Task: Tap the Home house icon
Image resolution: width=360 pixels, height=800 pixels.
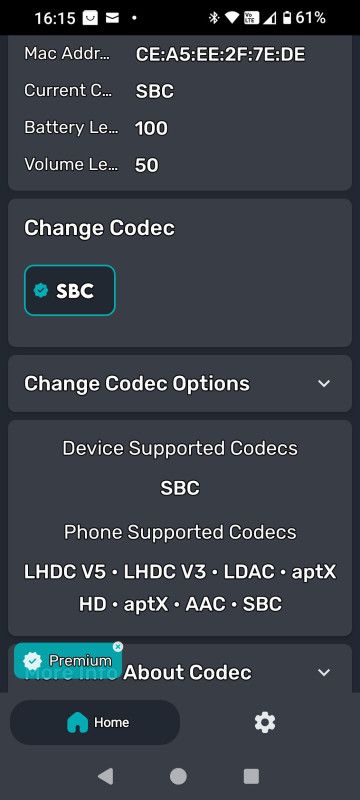Action: point(78,722)
